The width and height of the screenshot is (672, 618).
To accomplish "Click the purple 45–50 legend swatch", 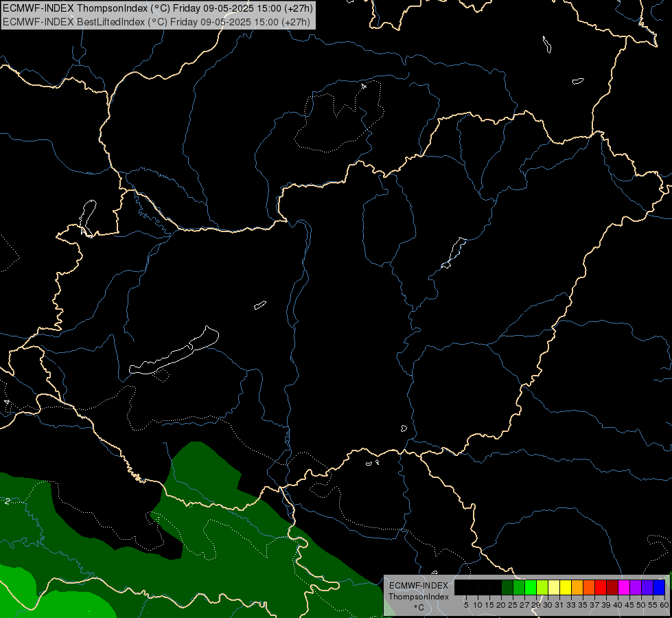I will (636, 587).
